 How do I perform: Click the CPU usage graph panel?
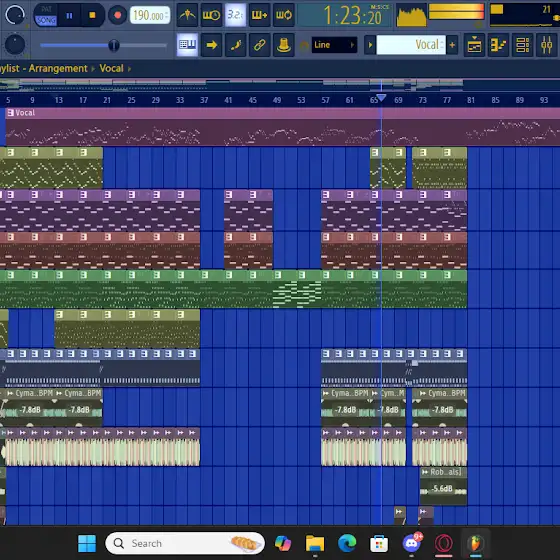(x=524, y=15)
